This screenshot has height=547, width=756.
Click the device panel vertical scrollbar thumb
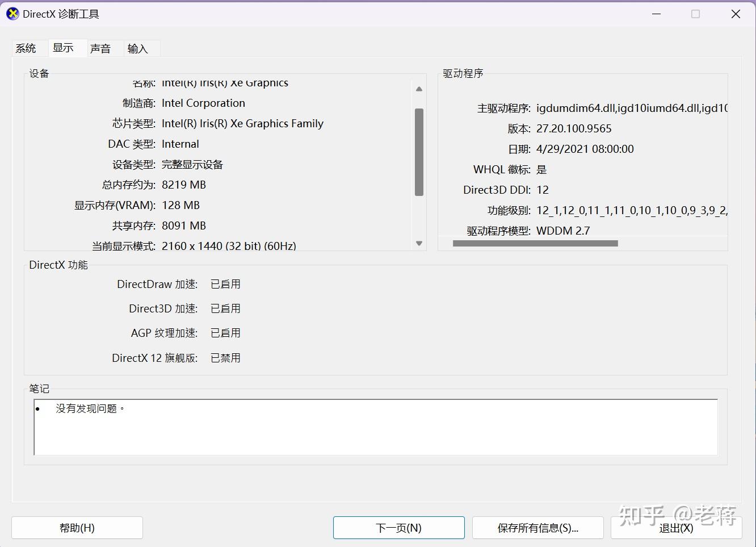[419, 152]
